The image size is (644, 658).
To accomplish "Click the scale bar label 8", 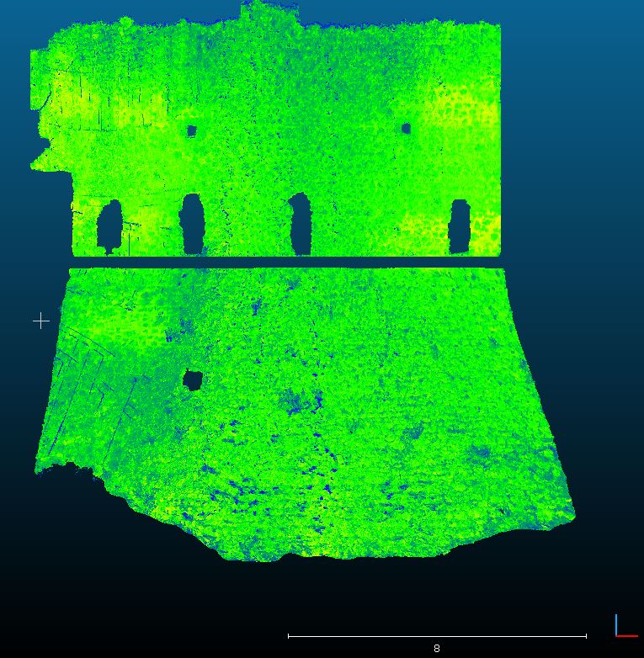I will [436, 649].
